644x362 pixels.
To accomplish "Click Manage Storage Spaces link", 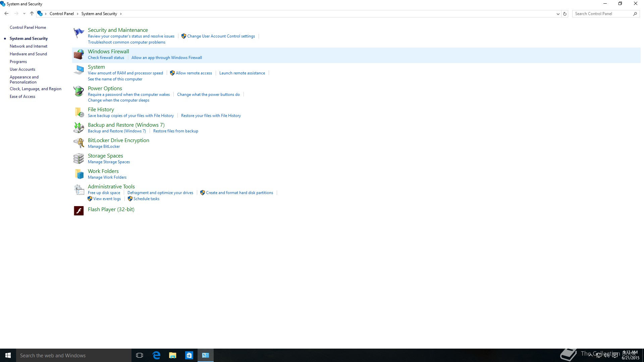I will pos(109,162).
